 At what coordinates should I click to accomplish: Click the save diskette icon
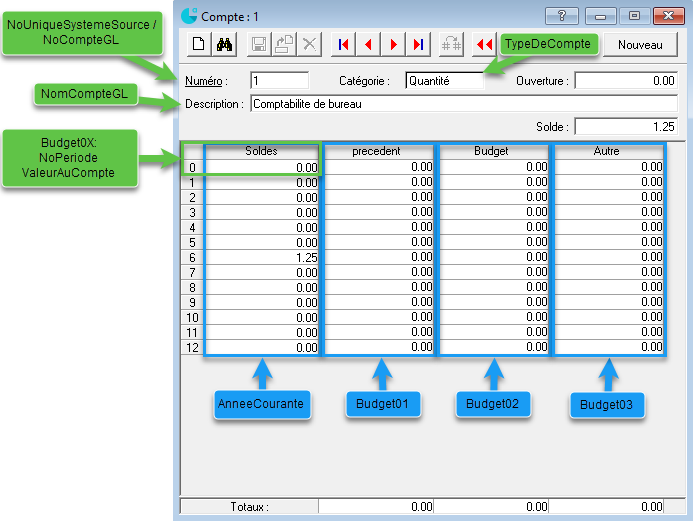tap(258, 44)
